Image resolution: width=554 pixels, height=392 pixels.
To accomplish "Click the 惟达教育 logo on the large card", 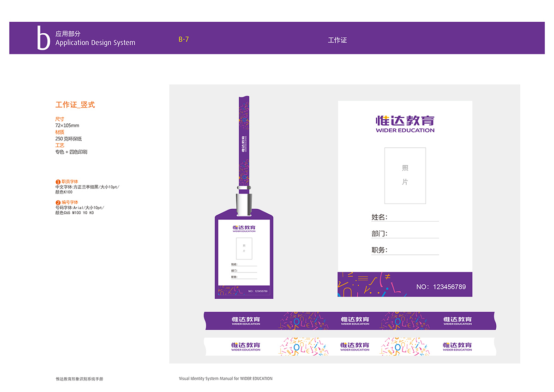I will point(405,124).
